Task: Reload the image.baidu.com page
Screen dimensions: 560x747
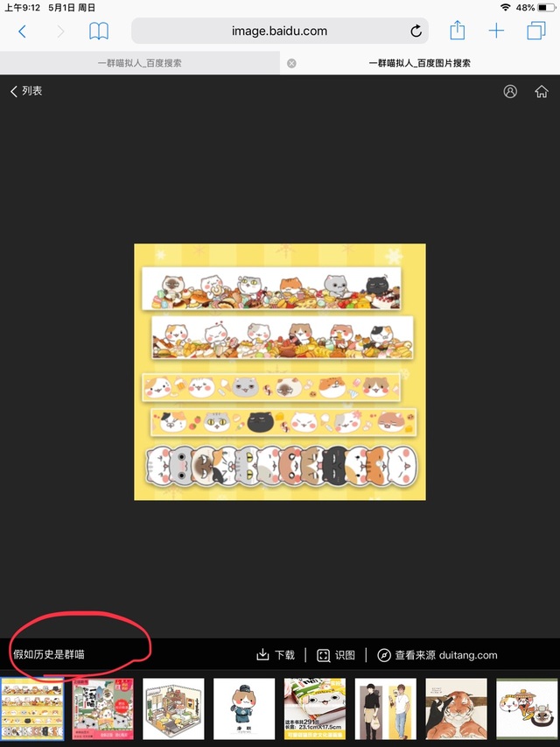Action: click(416, 32)
